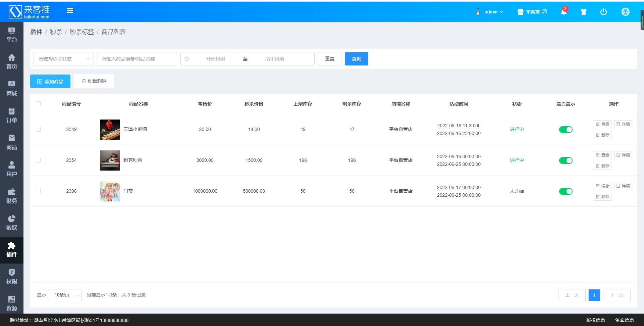Click 秒杀标签 breadcrumb

pyautogui.click(x=82, y=32)
